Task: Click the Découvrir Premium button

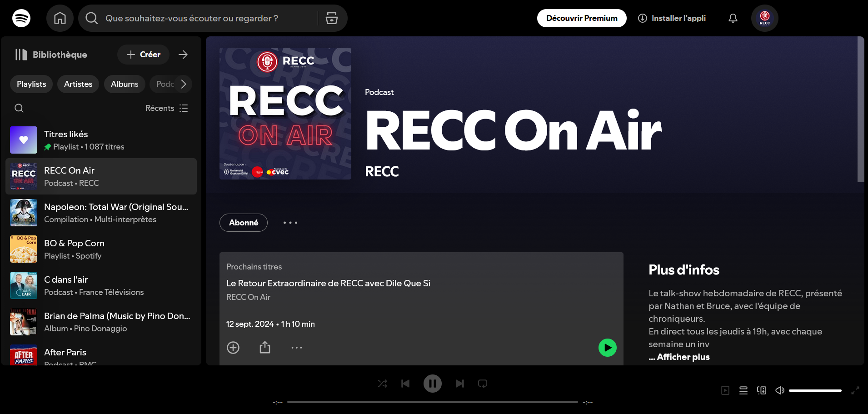Action: coord(582,18)
